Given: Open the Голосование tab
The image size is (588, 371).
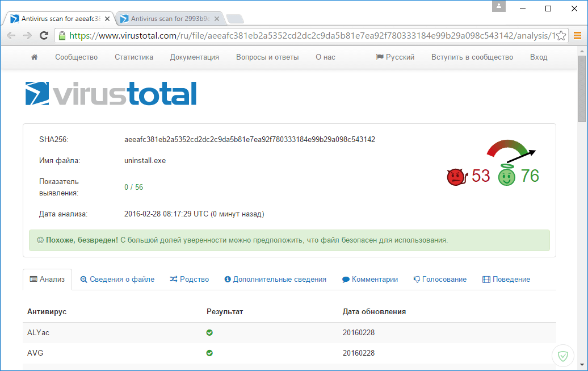Looking at the screenshot, I should pos(440,280).
